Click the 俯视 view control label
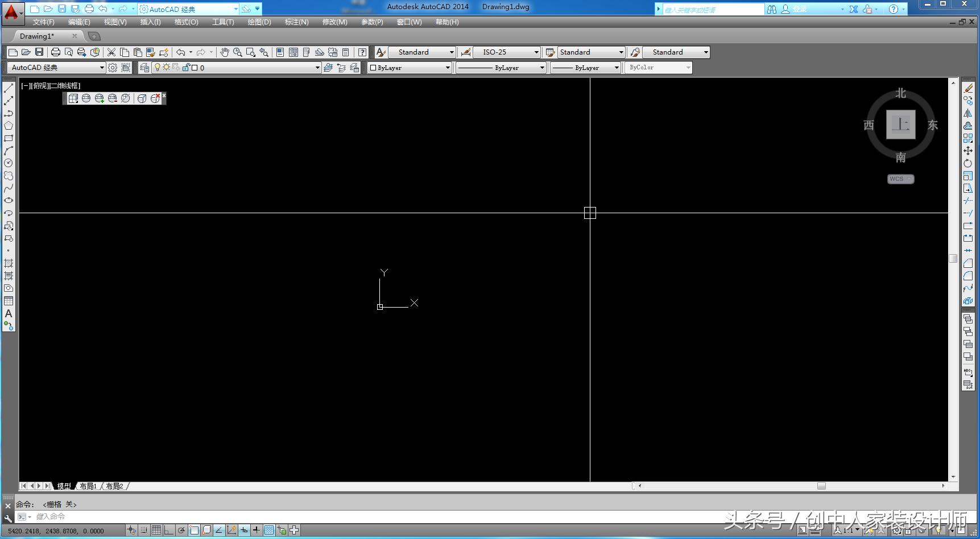The image size is (980, 539). pos(40,86)
